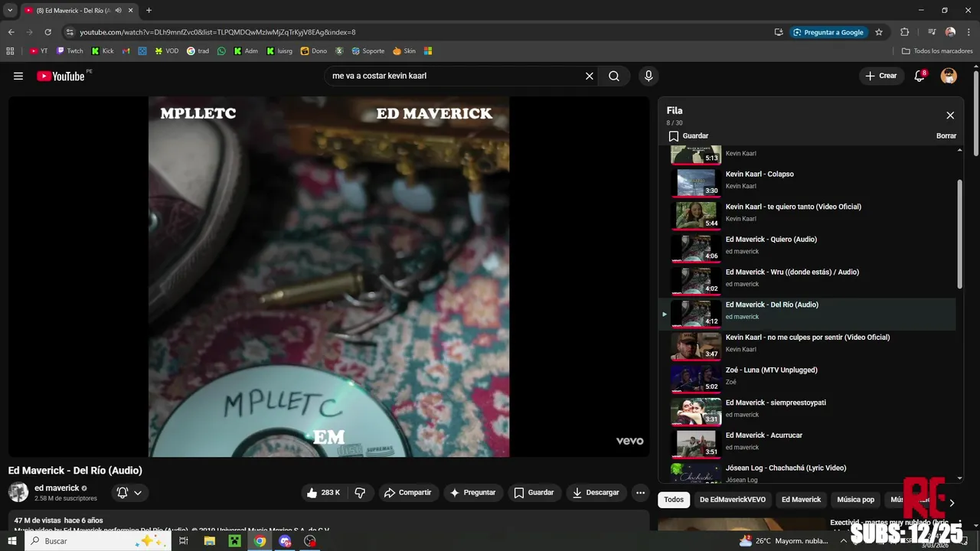The height and width of the screenshot is (551, 980).
Task: Open the VOD bookmark
Action: (x=166, y=51)
